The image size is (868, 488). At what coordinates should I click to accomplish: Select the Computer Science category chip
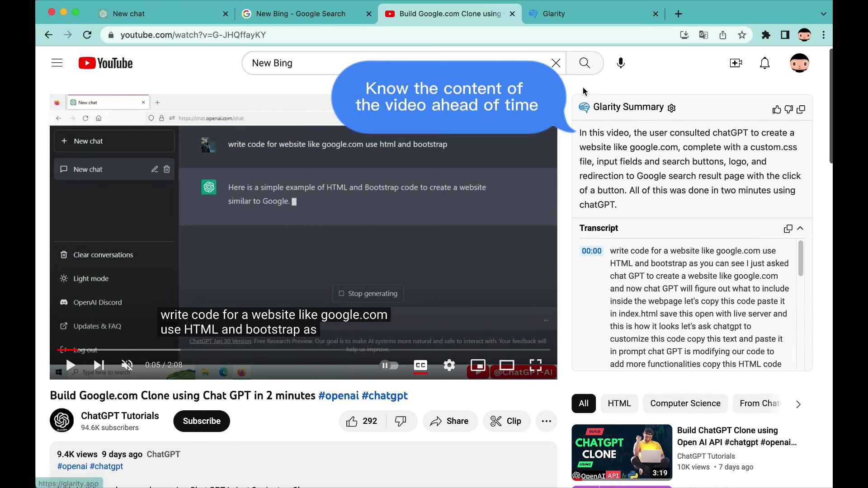pyautogui.click(x=685, y=403)
